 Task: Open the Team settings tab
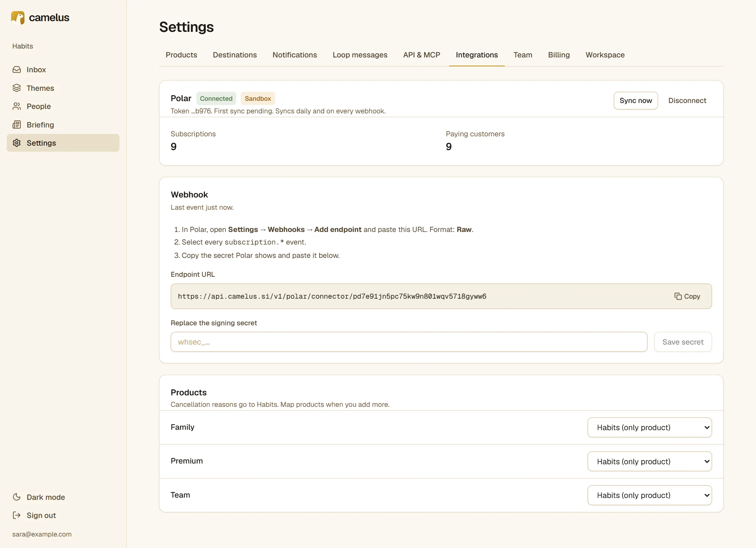click(523, 55)
